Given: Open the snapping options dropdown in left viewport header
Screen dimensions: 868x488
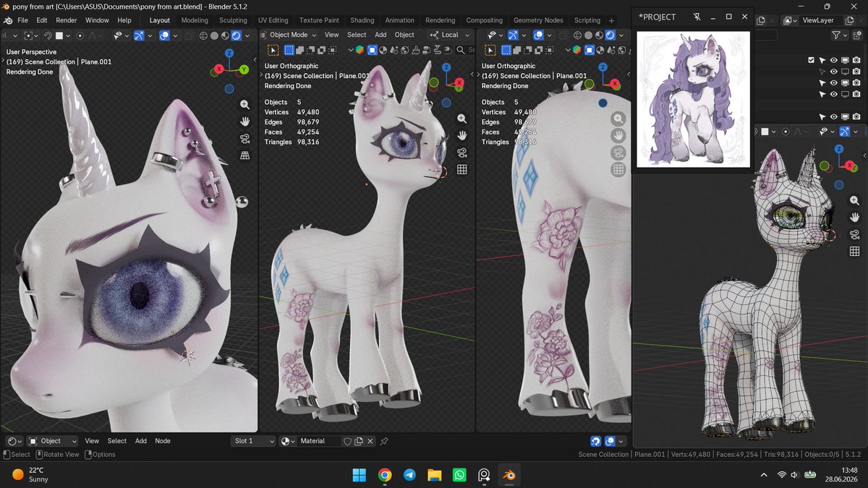Looking at the screenshot, I should pyautogui.click(x=68, y=35).
